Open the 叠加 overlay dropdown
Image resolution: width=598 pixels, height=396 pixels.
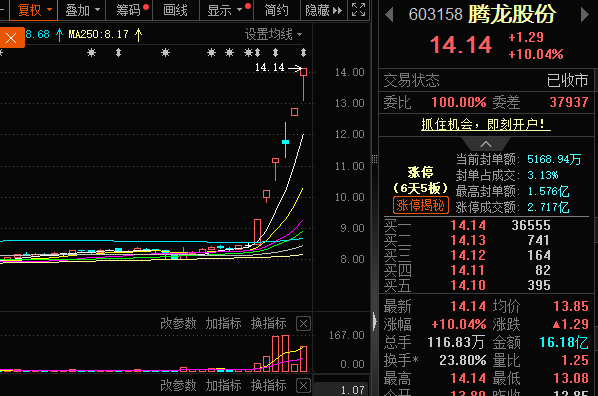click(82, 10)
